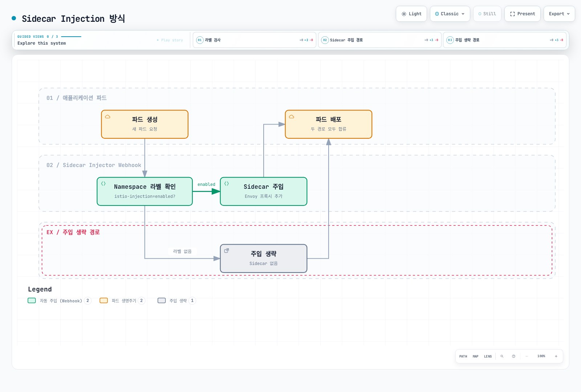Click the cloud icon on 파드 생성 node
The image size is (581, 392).
[107, 117]
